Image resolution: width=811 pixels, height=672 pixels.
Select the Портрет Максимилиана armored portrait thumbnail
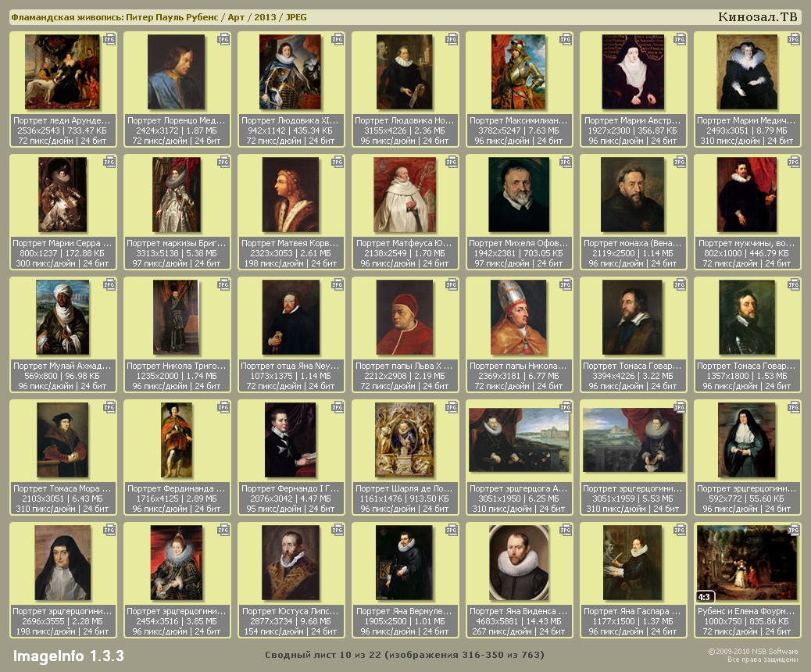tap(519, 72)
